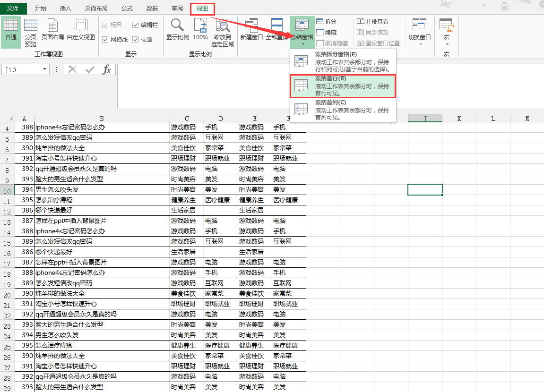This screenshot has width=544, height=392.
Task: Choose Freeze Top Row (冻结首行)
Action: [343, 86]
